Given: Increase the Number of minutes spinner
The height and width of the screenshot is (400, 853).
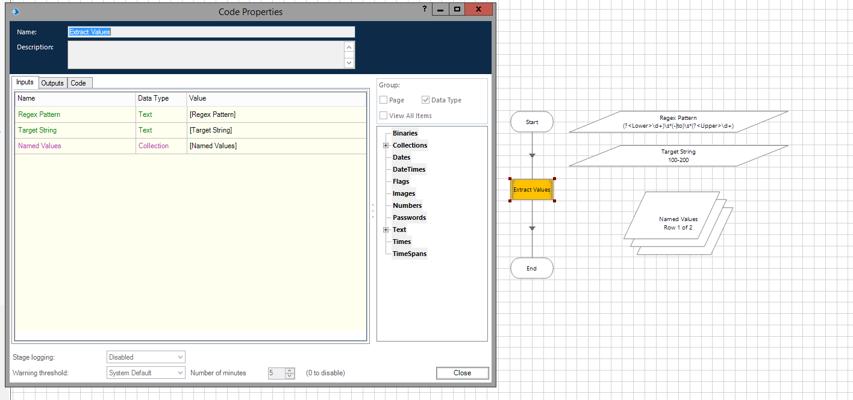Looking at the screenshot, I should tap(290, 370).
